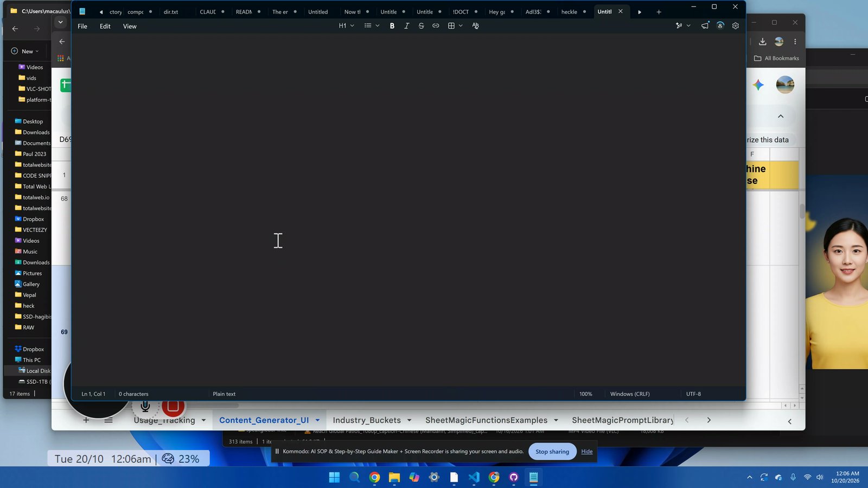Open the list style dropdown
The width and height of the screenshot is (868, 488).
[x=372, y=26]
